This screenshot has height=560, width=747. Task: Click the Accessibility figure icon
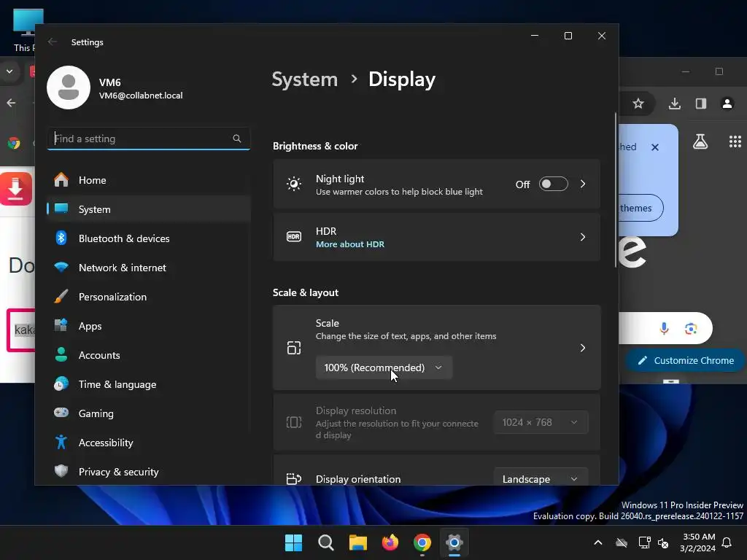61,443
